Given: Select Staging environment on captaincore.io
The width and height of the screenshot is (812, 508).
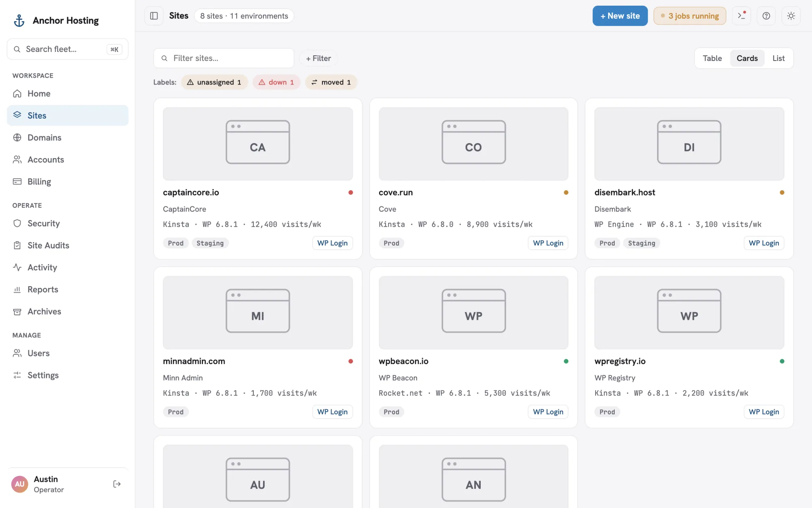Looking at the screenshot, I should pyautogui.click(x=210, y=243).
